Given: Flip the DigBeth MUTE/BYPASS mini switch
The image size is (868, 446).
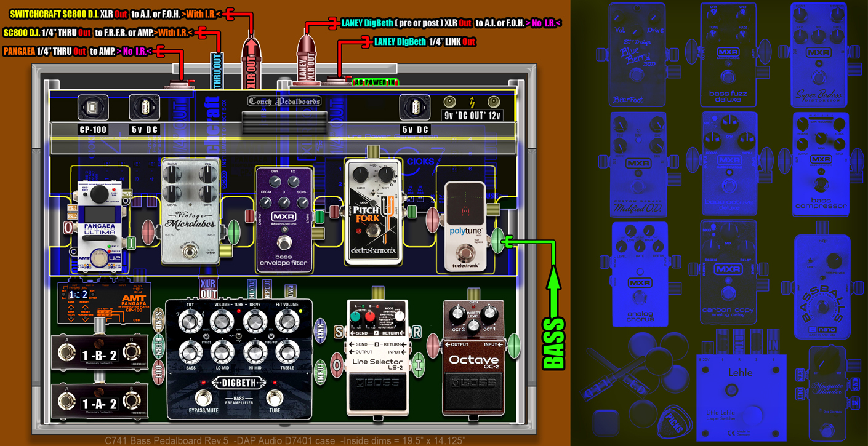Looking at the screenshot, I should click(x=206, y=336).
